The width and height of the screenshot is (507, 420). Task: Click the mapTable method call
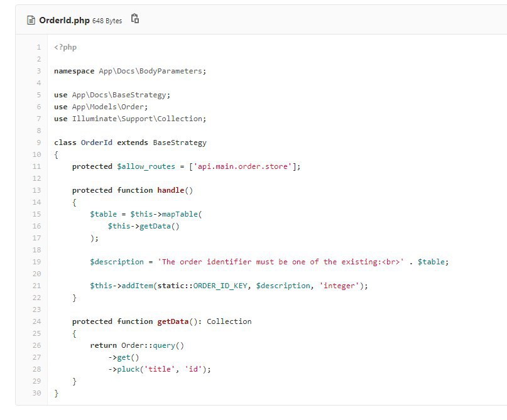click(x=180, y=214)
